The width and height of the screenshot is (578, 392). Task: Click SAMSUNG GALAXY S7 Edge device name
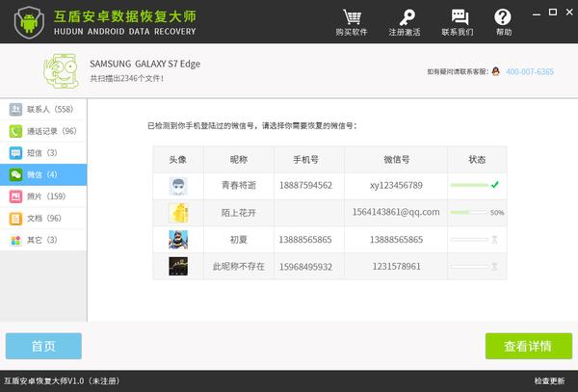144,64
